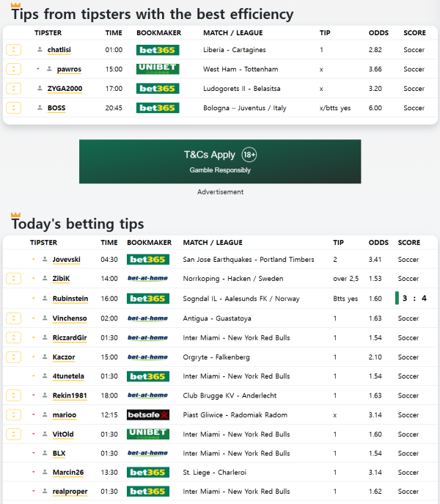
Task: Expand the tip row for chatlisi
Action: coord(13,49)
